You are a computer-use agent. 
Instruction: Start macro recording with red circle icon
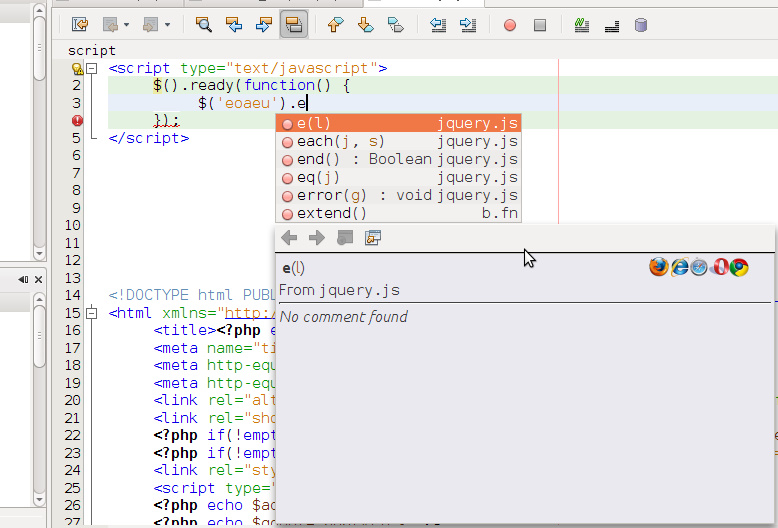tap(510, 25)
